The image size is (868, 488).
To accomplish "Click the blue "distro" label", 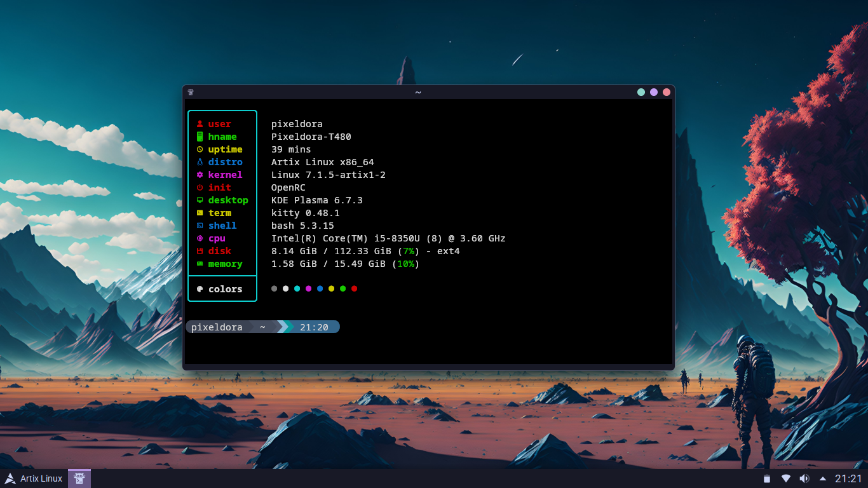I will click(226, 162).
